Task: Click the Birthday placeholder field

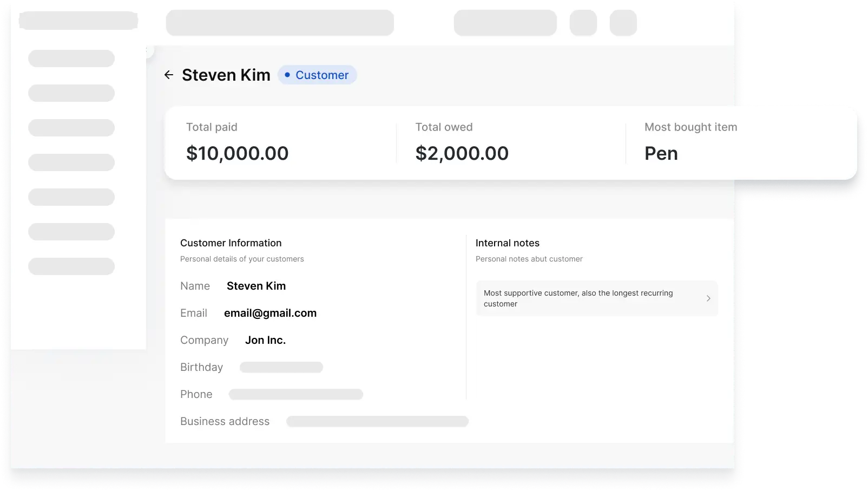Action: coord(281,367)
